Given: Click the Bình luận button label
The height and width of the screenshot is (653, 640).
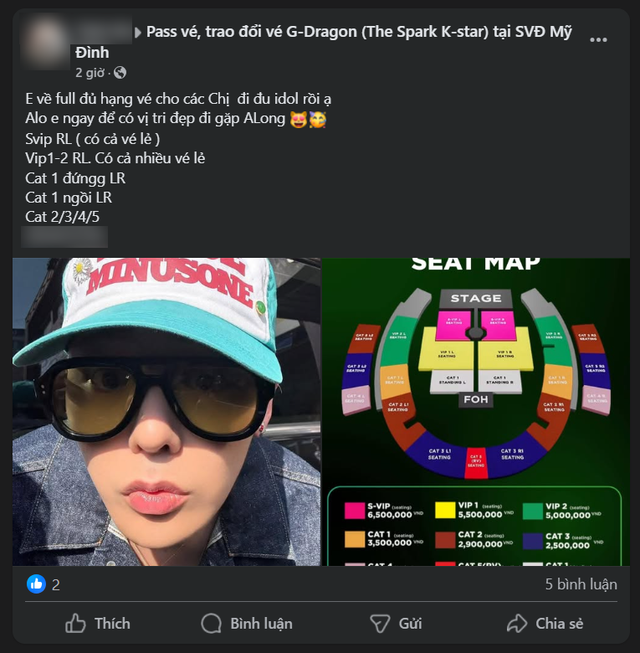Looking at the screenshot, I should tap(261, 623).
